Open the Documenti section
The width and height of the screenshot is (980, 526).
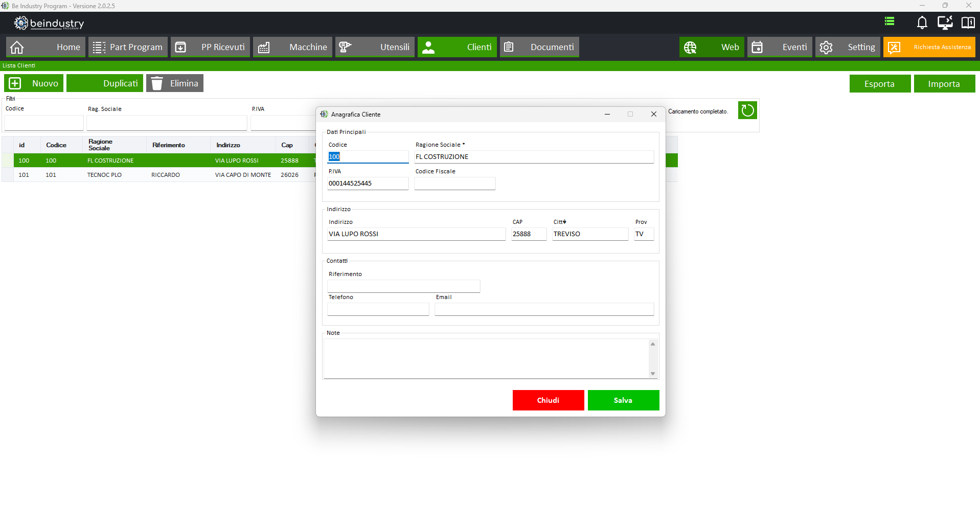(x=539, y=47)
